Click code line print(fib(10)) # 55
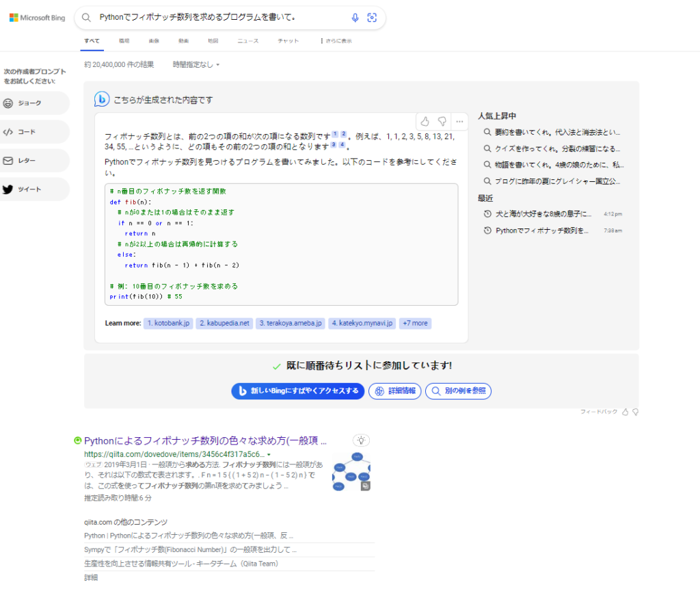This screenshot has width=700, height=591. [x=146, y=297]
